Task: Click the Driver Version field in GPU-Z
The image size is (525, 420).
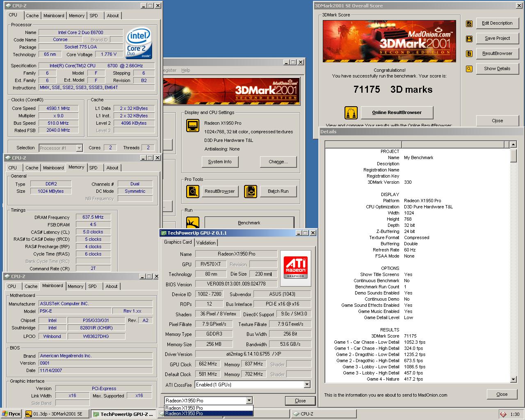Action: pyautogui.click(x=253, y=354)
